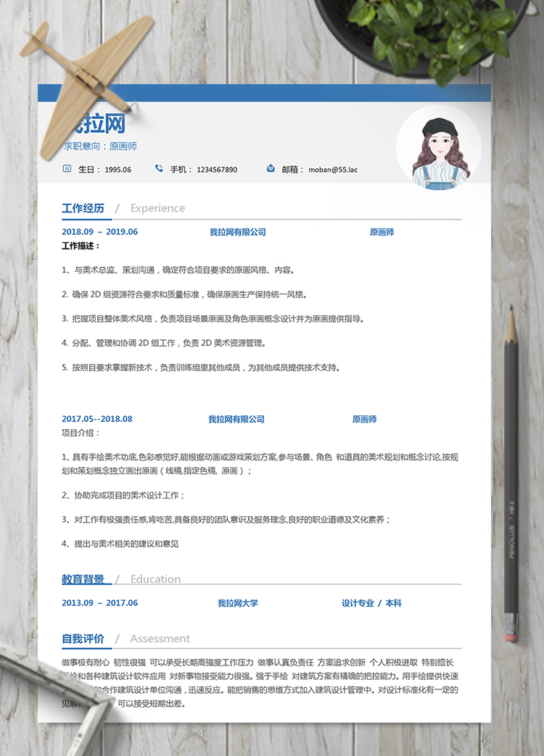The height and width of the screenshot is (756, 544).
Task: Select item 3 about 对工作有极强责任感
Action: (226, 519)
